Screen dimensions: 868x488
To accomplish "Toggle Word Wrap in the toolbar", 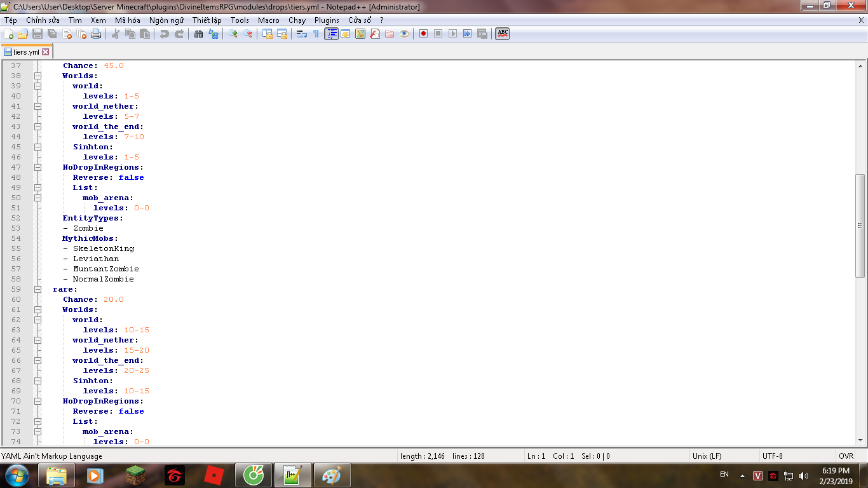I will tap(302, 34).
